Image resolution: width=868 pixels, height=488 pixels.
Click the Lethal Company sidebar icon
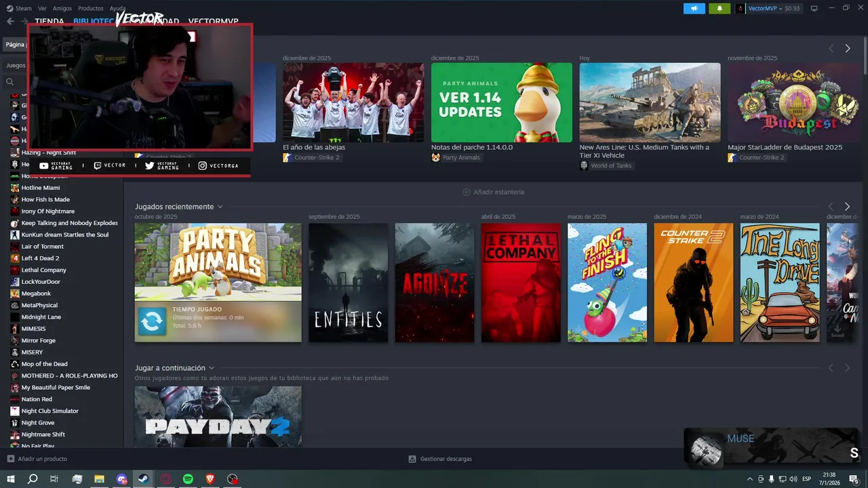15,270
